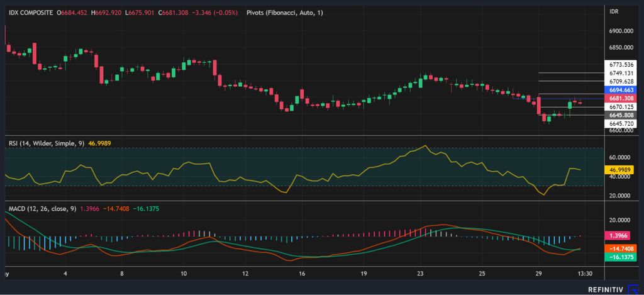Select the Pivots (Fibonacci, Auto, 1) indicator label

tap(285, 13)
